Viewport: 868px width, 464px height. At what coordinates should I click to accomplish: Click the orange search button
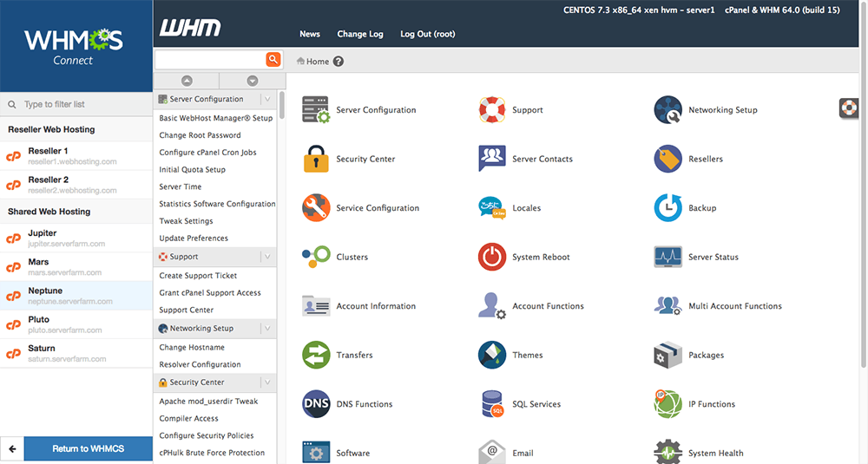click(x=273, y=59)
